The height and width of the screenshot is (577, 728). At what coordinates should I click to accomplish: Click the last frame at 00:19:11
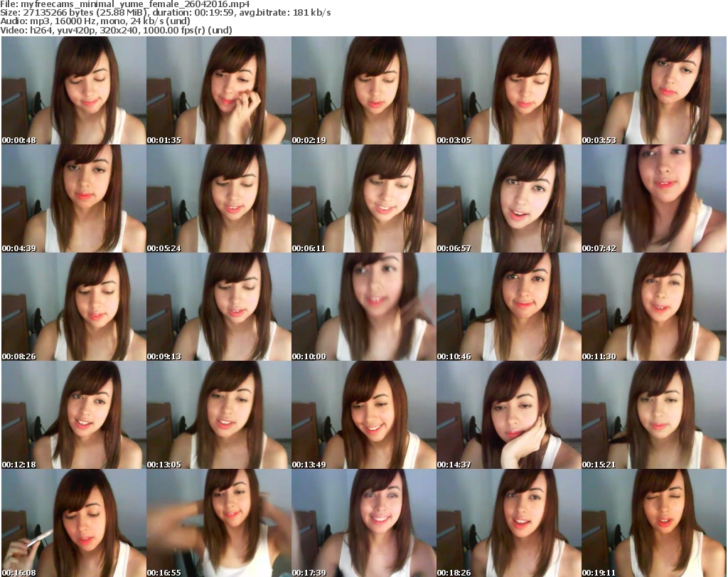point(654,523)
